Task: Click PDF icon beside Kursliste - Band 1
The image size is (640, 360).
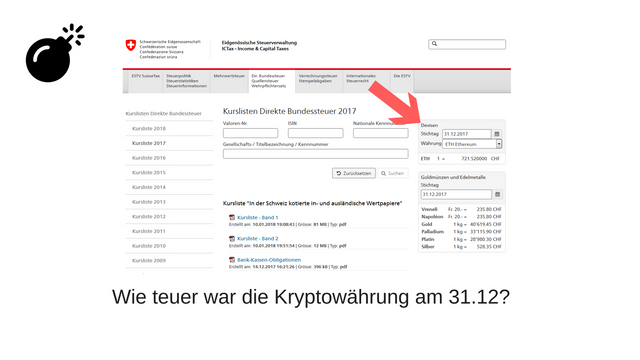Action: 232,218
